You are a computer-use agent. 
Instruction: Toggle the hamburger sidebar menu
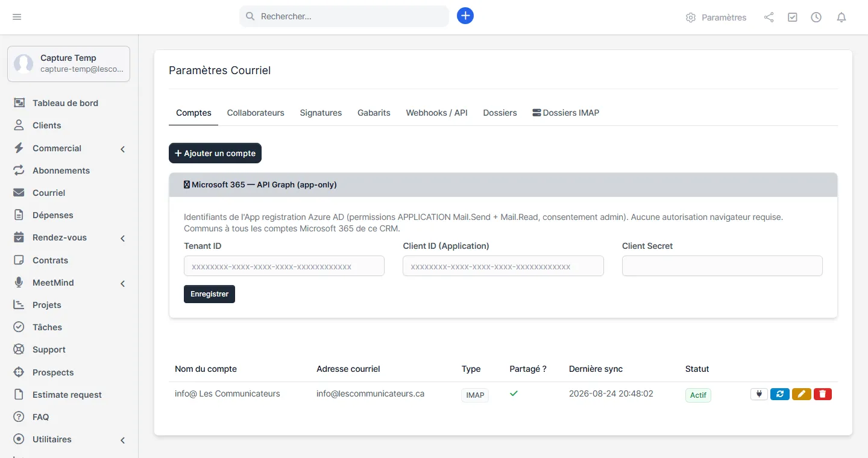[17, 17]
